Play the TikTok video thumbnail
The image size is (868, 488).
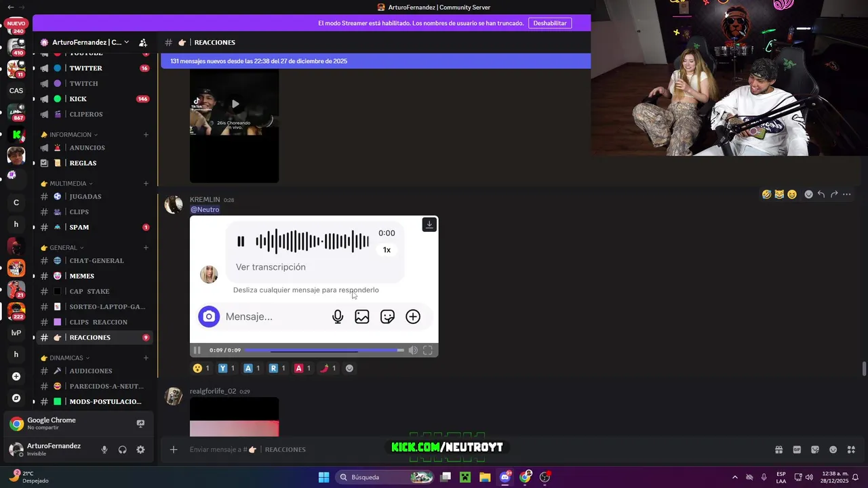[x=235, y=104]
